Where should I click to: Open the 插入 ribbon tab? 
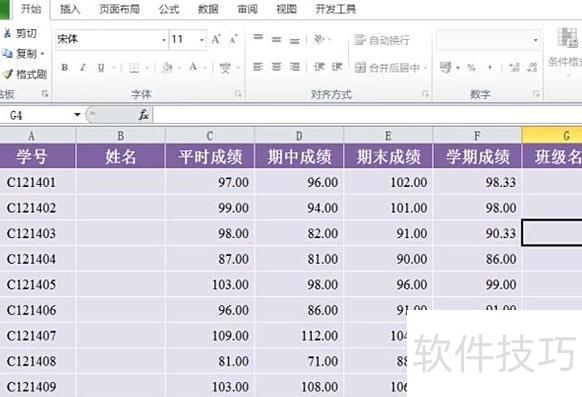point(70,9)
